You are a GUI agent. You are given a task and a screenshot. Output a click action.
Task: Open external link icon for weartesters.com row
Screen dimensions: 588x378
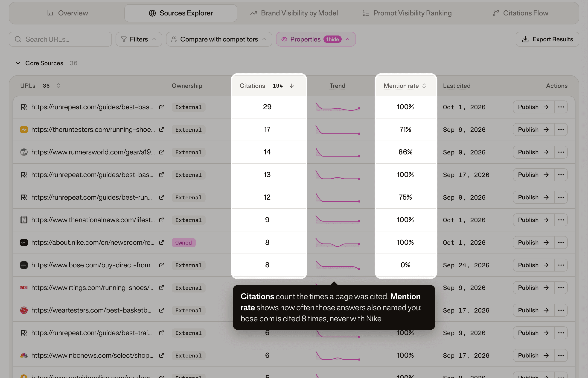(162, 310)
